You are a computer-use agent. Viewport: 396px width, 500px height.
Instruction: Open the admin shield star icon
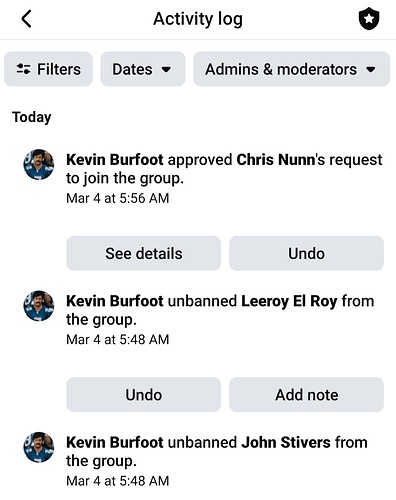(369, 19)
